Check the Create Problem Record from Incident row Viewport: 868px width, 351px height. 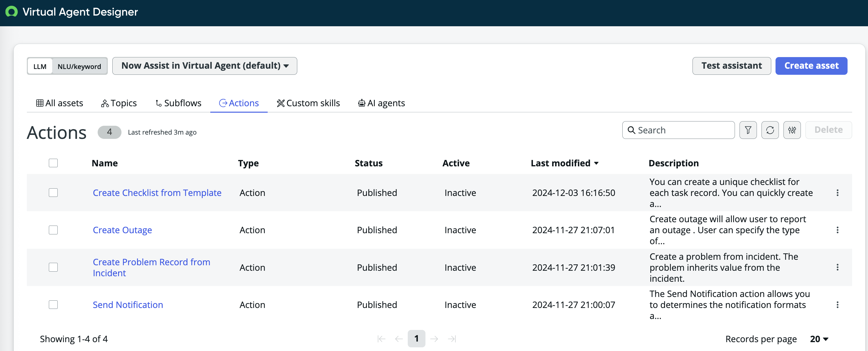tap(53, 267)
